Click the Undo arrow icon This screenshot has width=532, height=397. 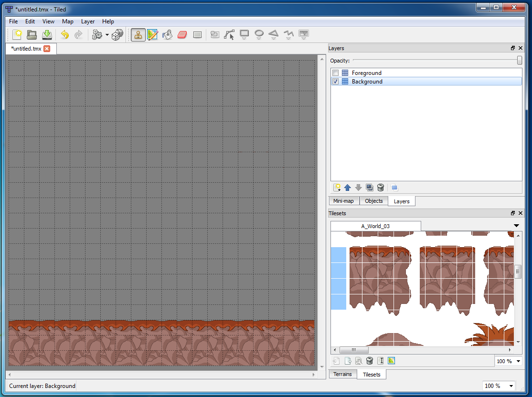[64, 34]
